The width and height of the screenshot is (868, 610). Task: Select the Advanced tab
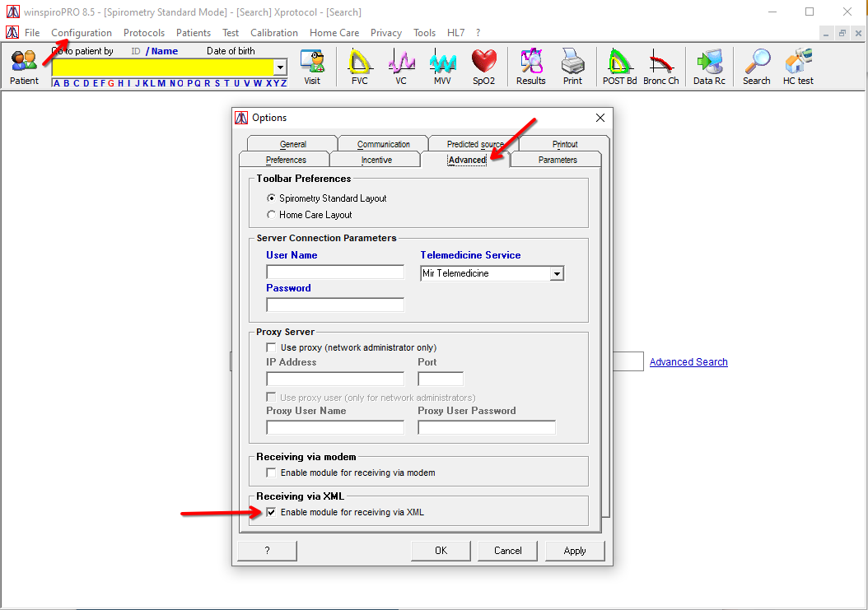coord(467,160)
